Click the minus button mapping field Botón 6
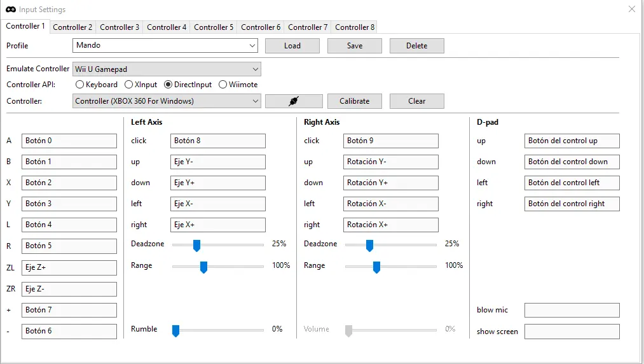 pyautogui.click(x=69, y=331)
